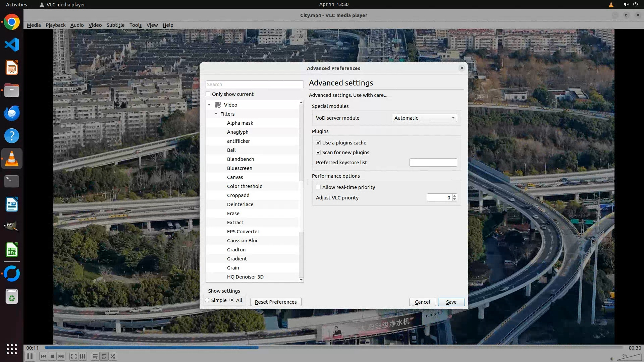Show the playlist icon
This screenshot has width=644, height=362.
click(95, 356)
